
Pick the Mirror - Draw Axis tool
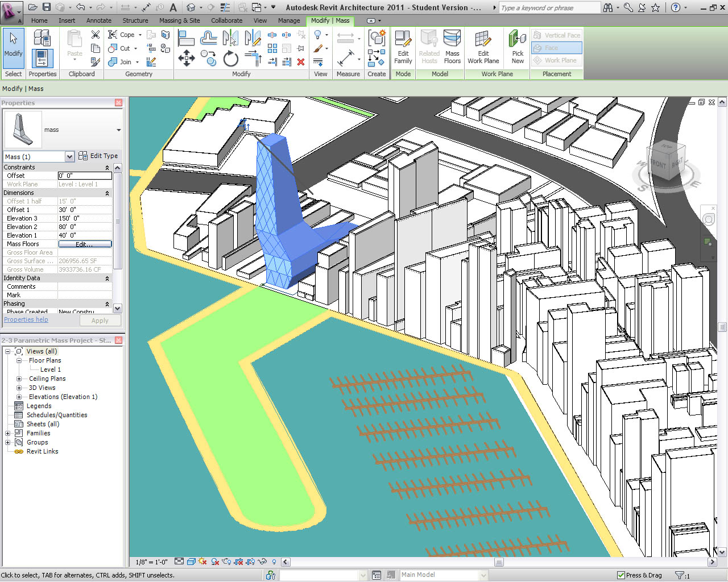253,38
